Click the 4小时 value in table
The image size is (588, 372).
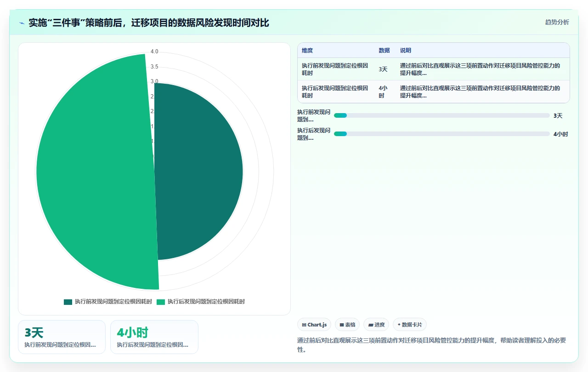(x=383, y=92)
